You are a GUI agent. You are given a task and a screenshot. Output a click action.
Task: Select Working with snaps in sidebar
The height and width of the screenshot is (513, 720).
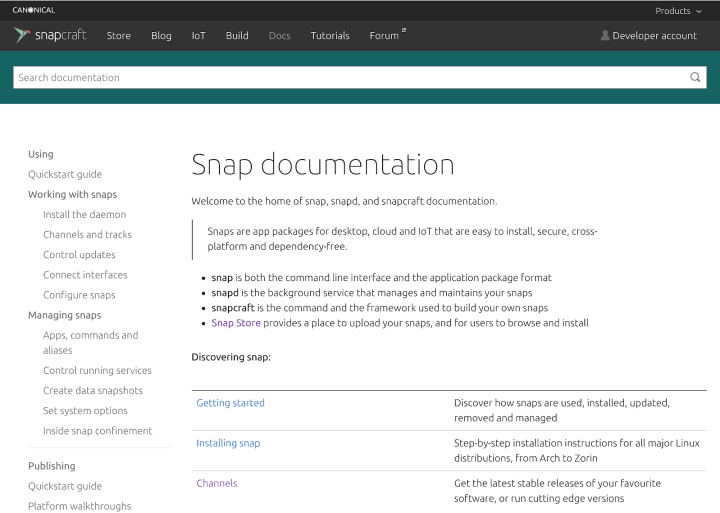[73, 194]
